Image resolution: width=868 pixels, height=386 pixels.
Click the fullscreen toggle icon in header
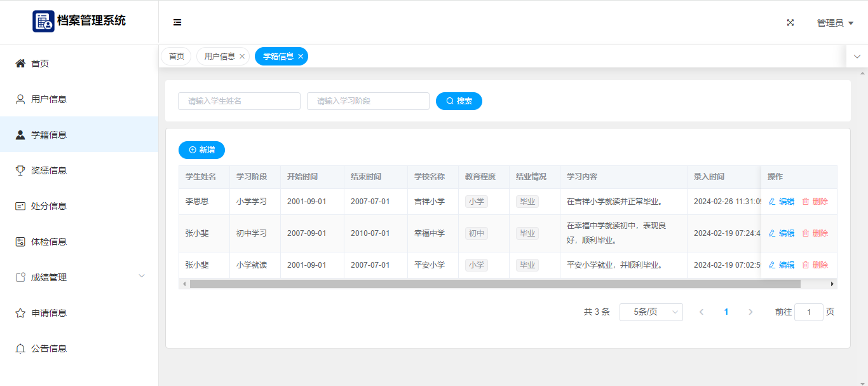pyautogui.click(x=790, y=22)
